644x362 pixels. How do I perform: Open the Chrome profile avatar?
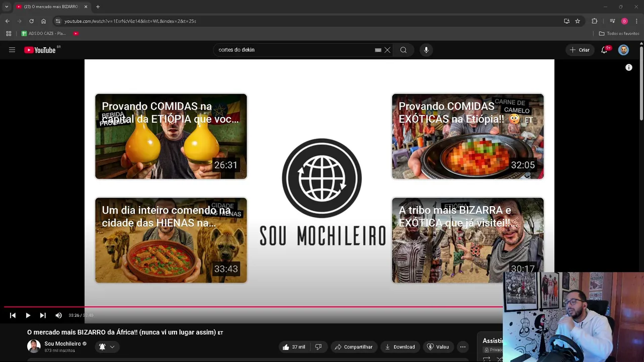(x=624, y=21)
